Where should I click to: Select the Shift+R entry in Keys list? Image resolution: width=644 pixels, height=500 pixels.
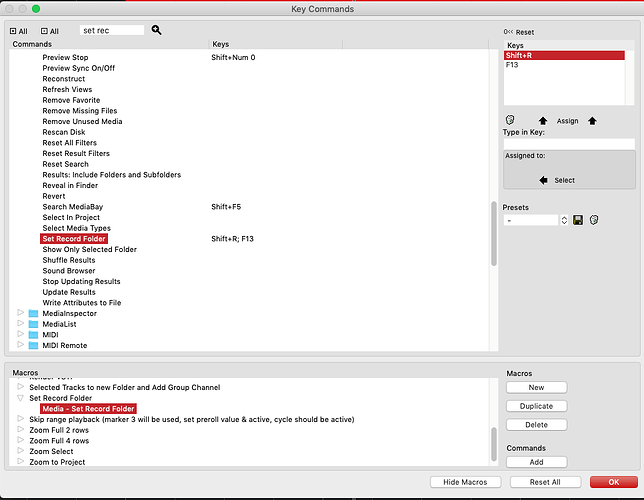pos(564,55)
